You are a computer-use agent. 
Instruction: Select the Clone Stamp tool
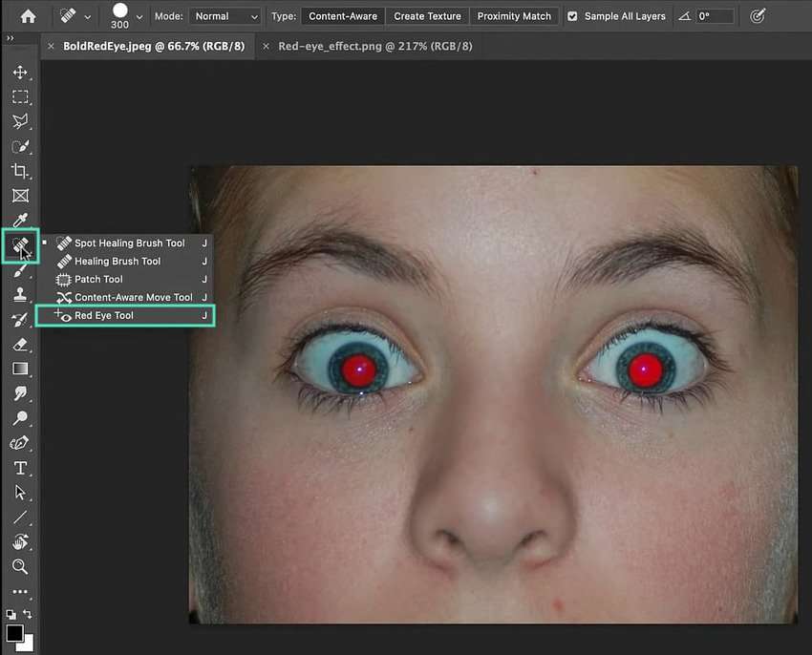coord(20,294)
